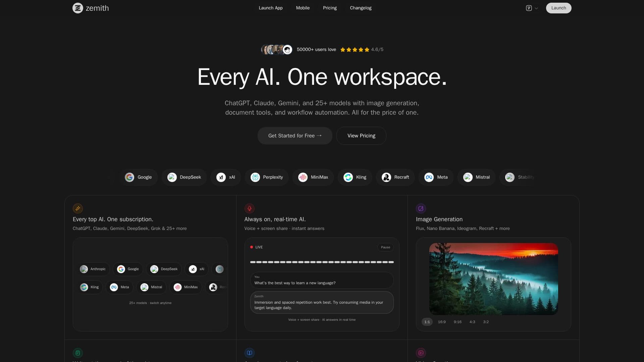Click the red LIVE indicator label

tap(257, 247)
